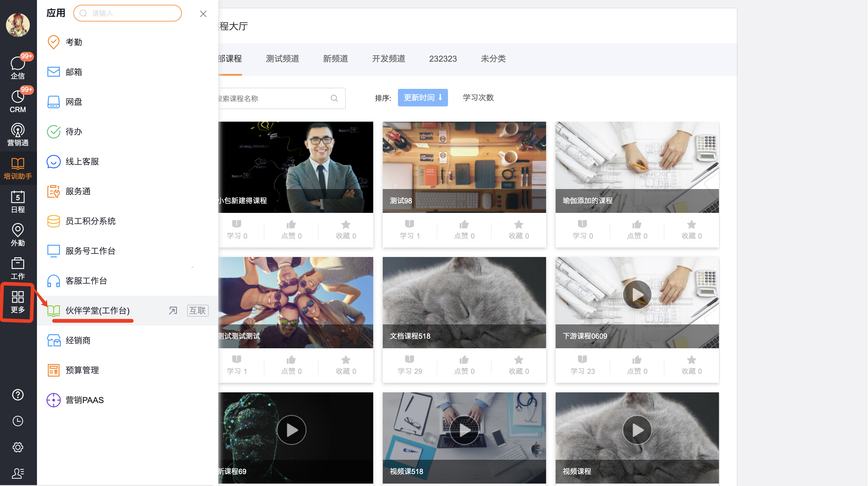The width and height of the screenshot is (868, 486).
Task: Open the 瑜伽添加的课程 course thumbnail
Action: [x=637, y=167]
